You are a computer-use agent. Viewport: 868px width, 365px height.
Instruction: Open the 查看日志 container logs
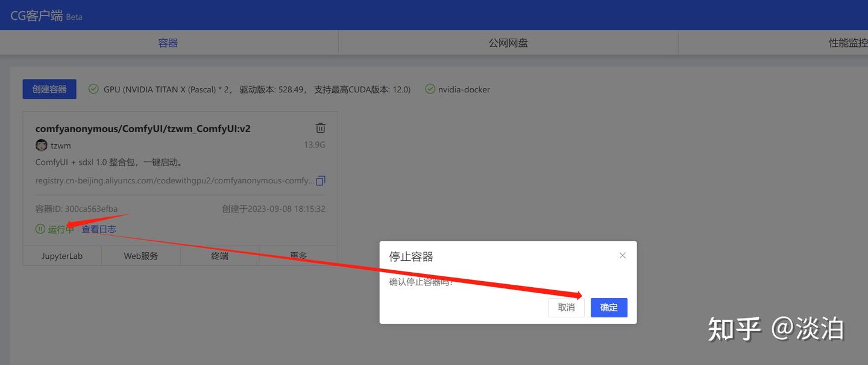98,229
